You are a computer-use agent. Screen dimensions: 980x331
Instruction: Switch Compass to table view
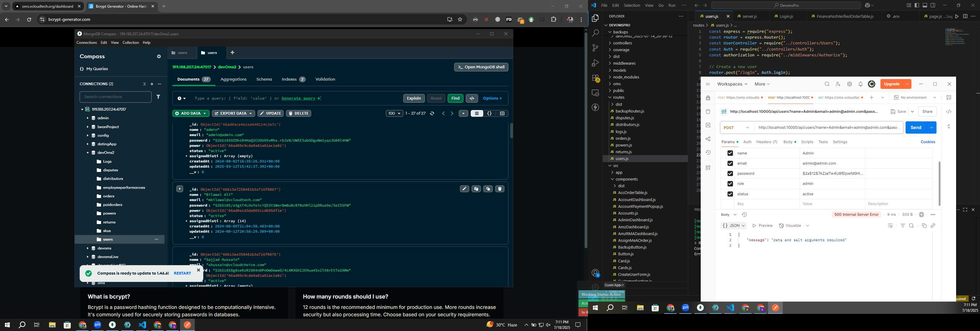502,113
